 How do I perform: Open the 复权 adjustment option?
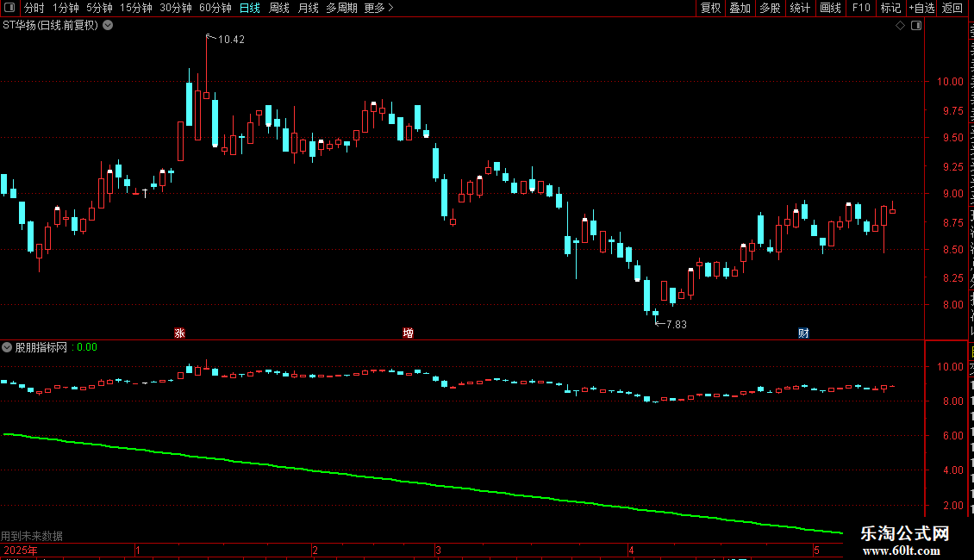pos(710,8)
